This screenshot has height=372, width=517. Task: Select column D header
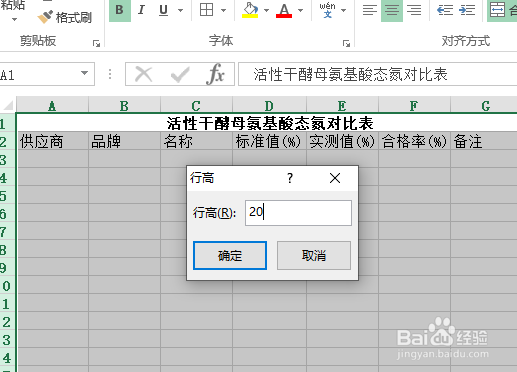(x=269, y=106)
